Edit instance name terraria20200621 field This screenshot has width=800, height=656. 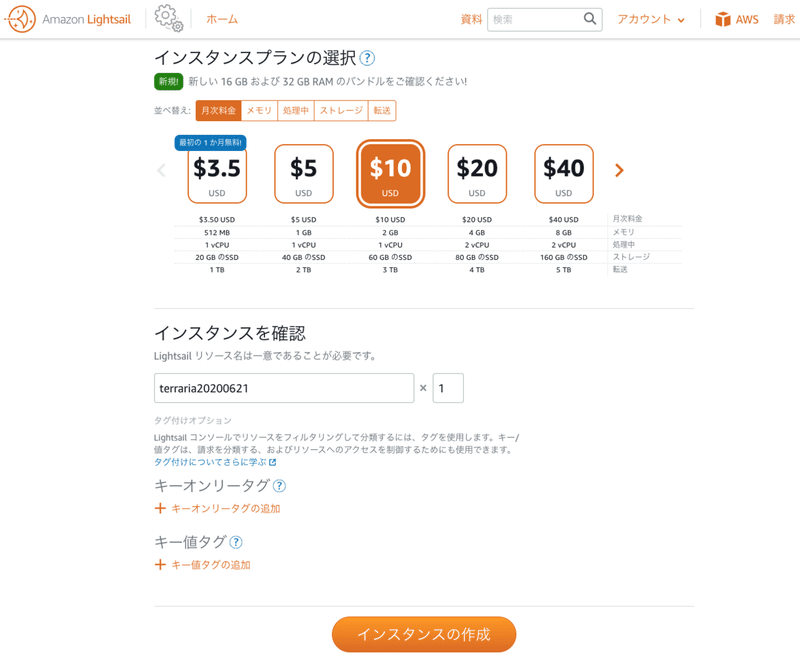pos(284,388)
